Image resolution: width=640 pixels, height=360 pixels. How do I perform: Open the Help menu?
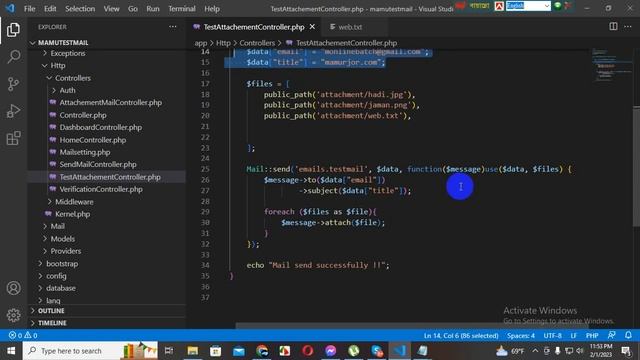[212, 9]
